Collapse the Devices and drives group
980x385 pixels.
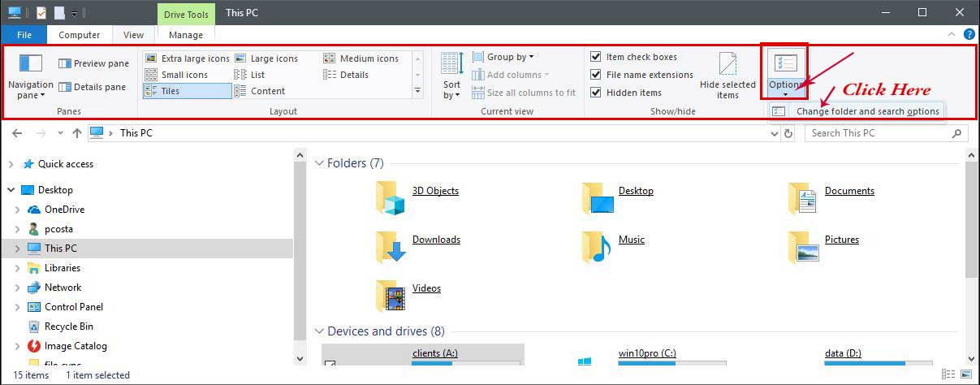click(x=319, y=331)
